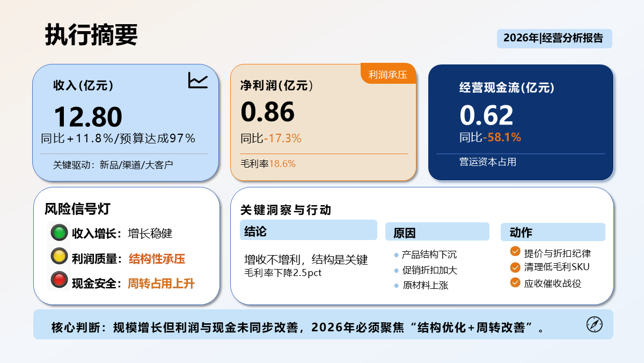Click the green traffic light icon
Screen dimensions: 644x363
click(59, 233)
